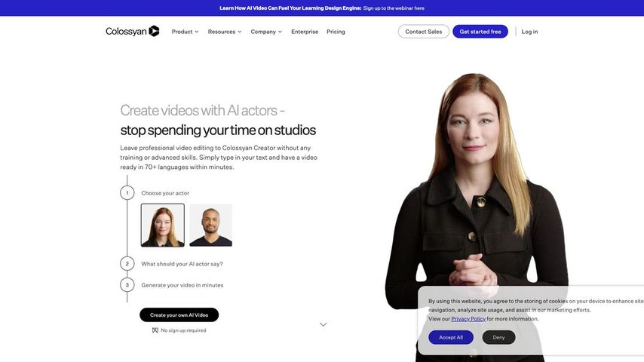
Task: Click Create your own AI Video
Action: coord(179,315)
